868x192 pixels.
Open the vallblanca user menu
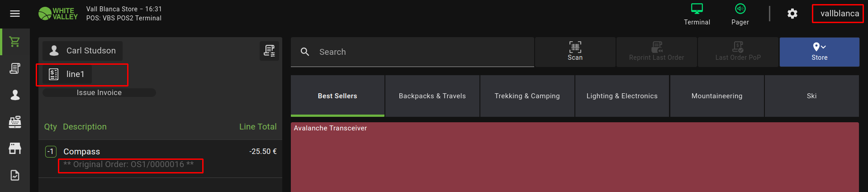point(839,14)
